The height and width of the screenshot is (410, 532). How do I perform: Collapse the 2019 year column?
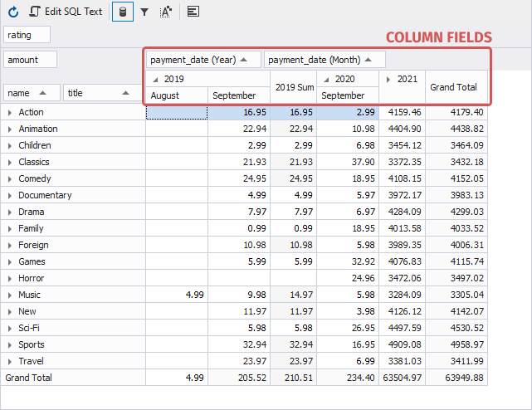click(155, 80)
